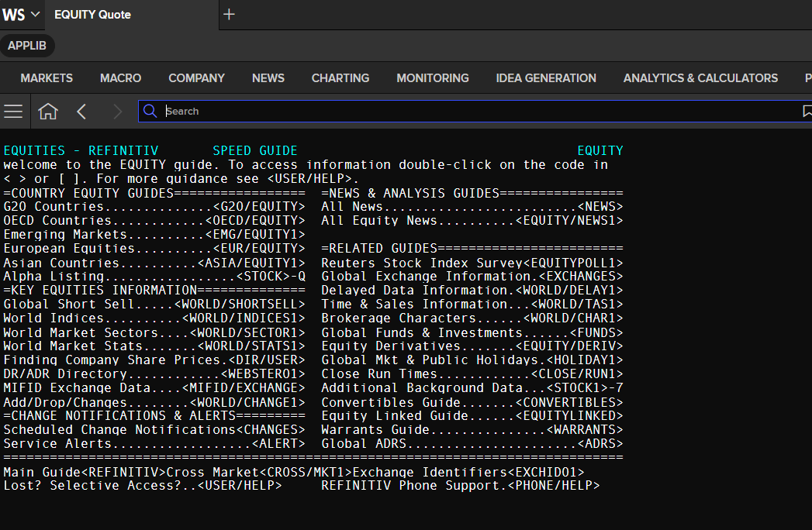Open the hamburger menu icon
The image size is (812, 530).
pos(13,112)
